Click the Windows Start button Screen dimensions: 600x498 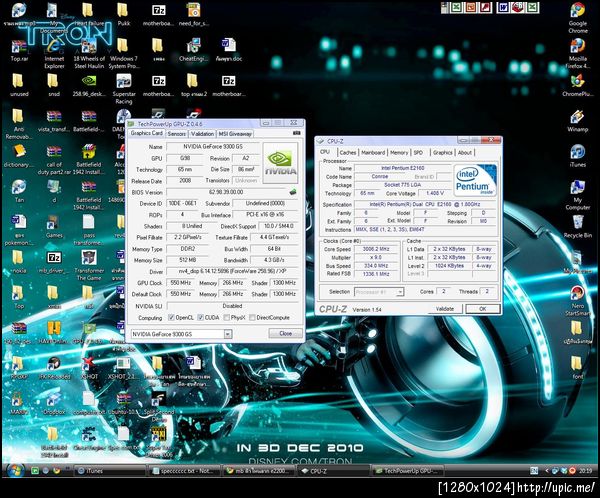click(15, 470)
